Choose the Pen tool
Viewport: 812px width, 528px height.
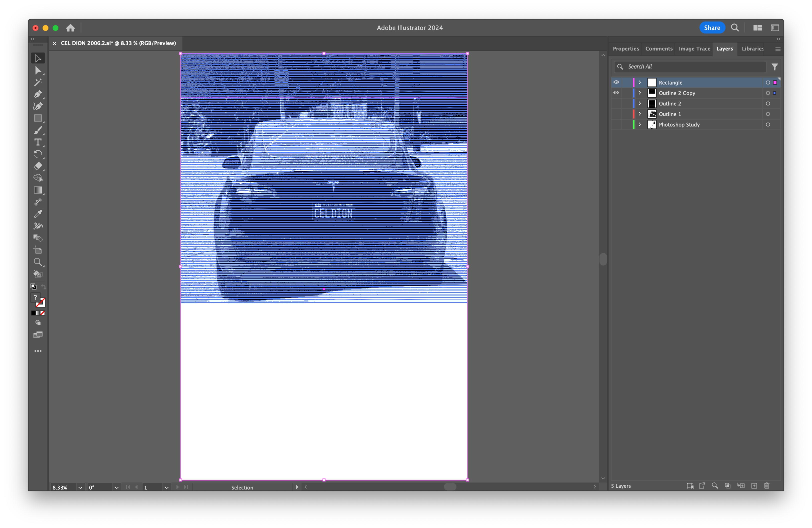38,94
